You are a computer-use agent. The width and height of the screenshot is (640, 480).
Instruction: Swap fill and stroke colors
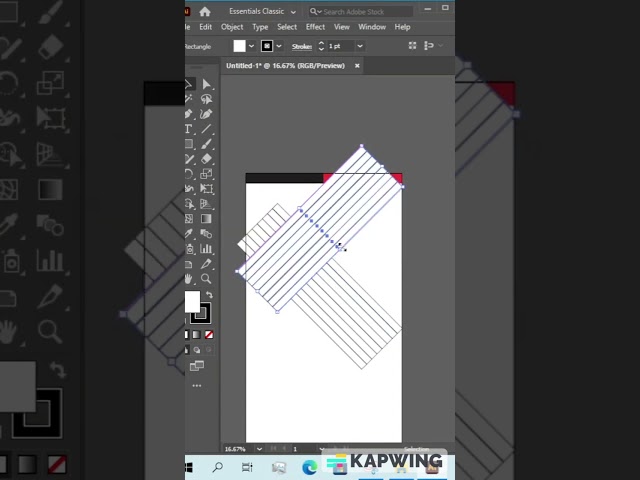point(209,295)
